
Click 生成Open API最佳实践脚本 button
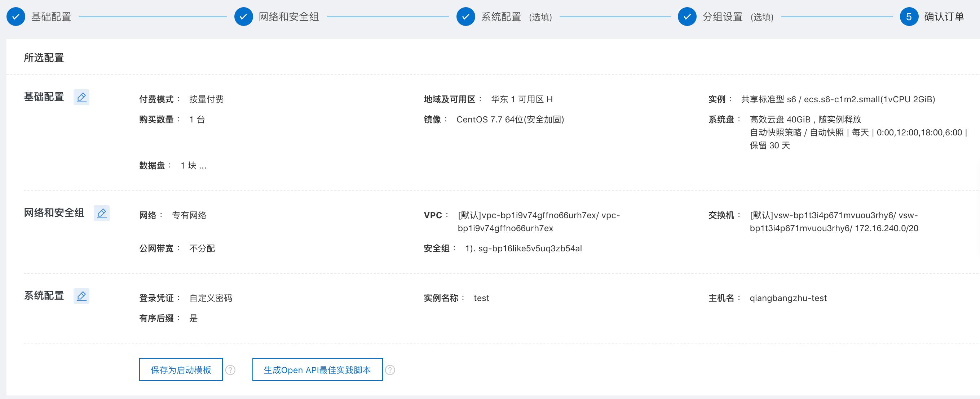(317, 369)
